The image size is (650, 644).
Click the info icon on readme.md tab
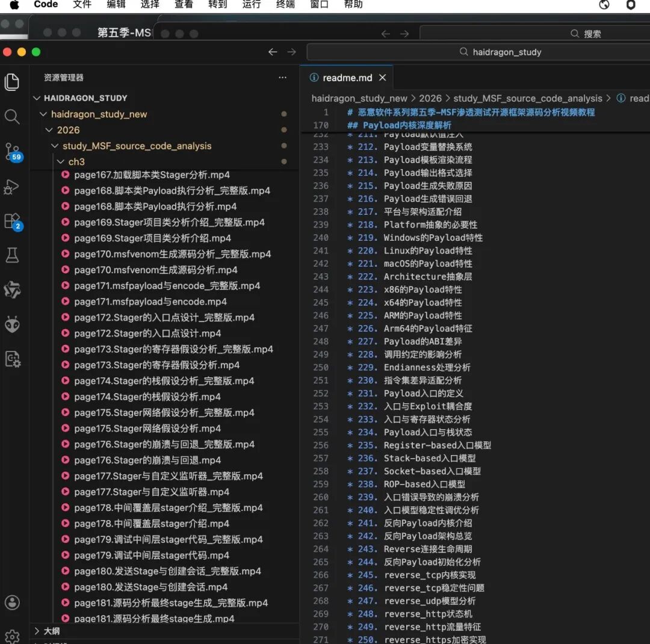point(314,78)
